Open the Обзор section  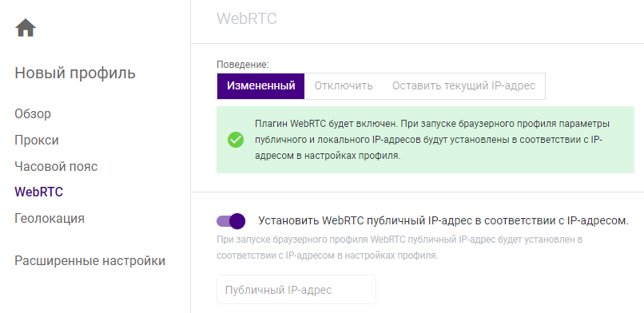(x=33, y=113)
